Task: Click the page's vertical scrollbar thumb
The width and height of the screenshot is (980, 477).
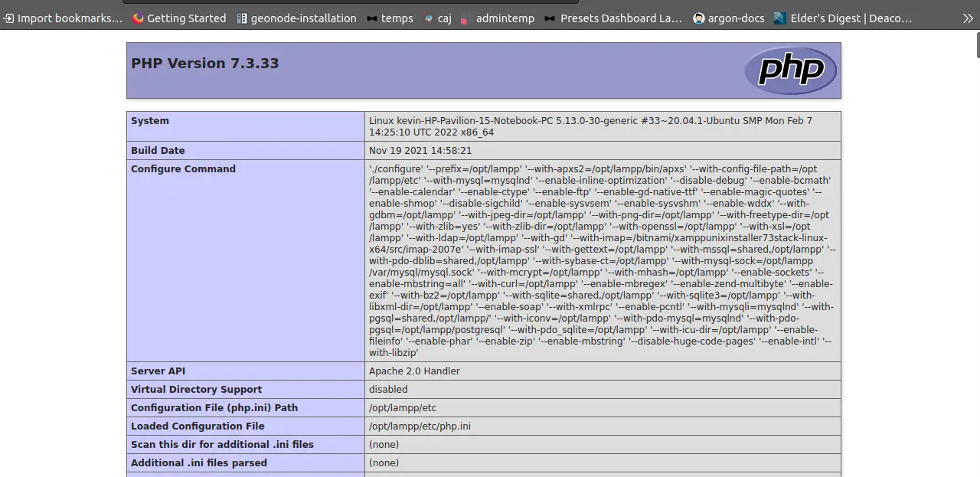Action: tap(978, 44)
